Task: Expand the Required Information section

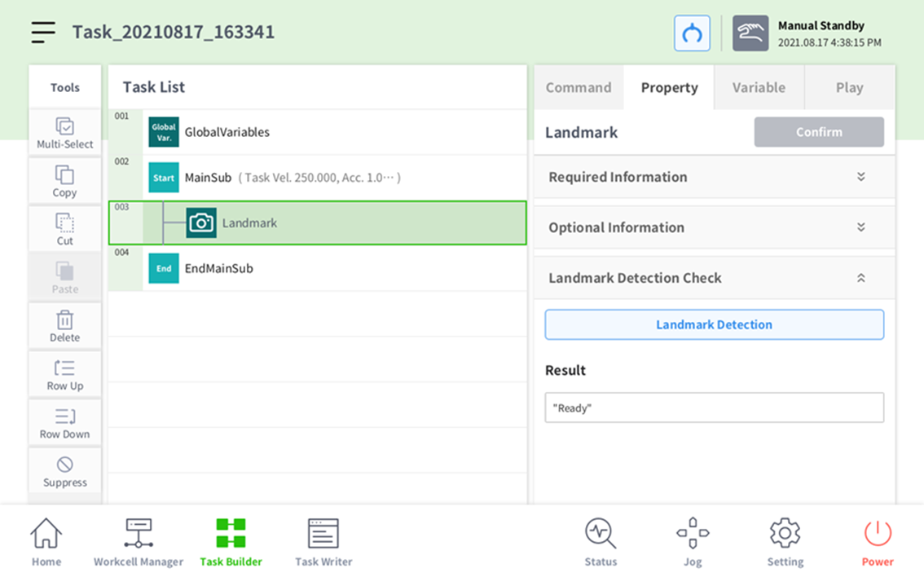Action: pyautogui.click(x=860, y=177)
